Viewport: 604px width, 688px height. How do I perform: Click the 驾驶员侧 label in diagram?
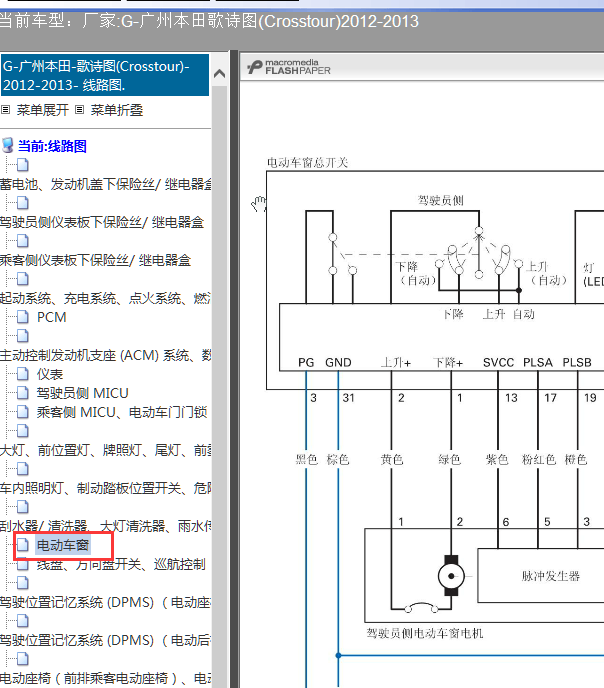pyautogui.click(x=440, y=201)
